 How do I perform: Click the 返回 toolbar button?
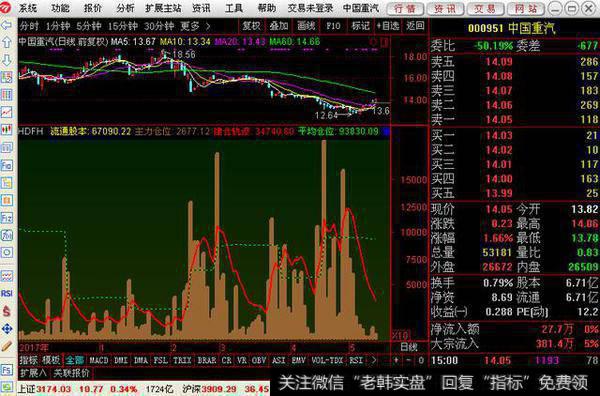[x=415, y=26]
